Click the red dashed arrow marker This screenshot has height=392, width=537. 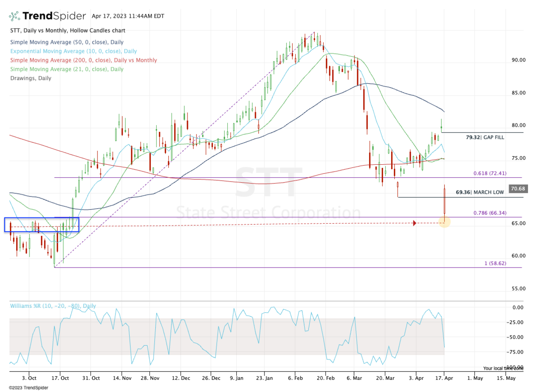pyautogui.click(x=414, y=222)
